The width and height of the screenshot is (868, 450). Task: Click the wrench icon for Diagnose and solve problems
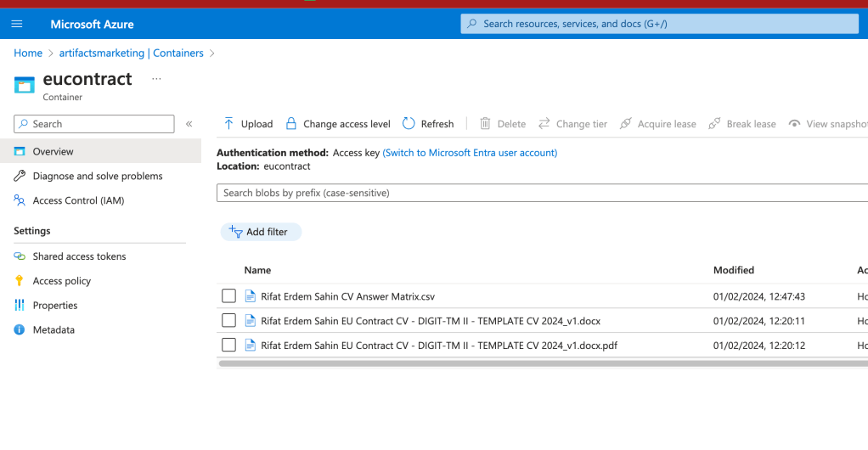click(x=20, y=176)
